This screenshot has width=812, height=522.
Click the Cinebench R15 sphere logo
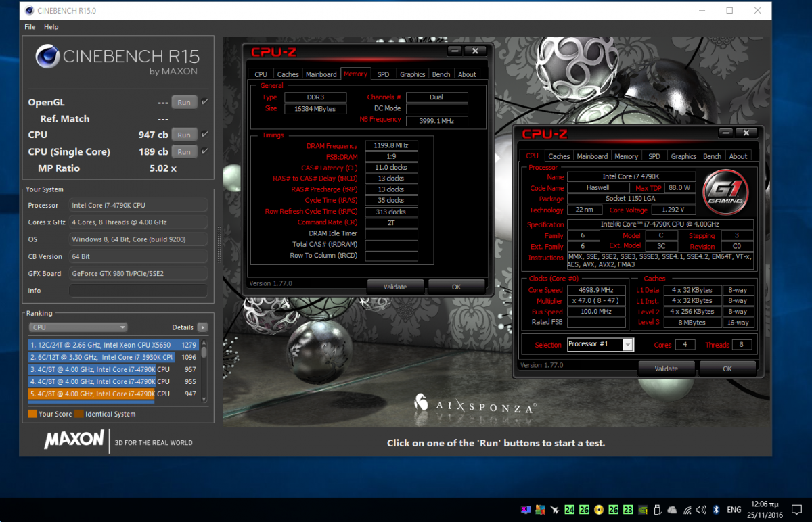tap(47, 57)
